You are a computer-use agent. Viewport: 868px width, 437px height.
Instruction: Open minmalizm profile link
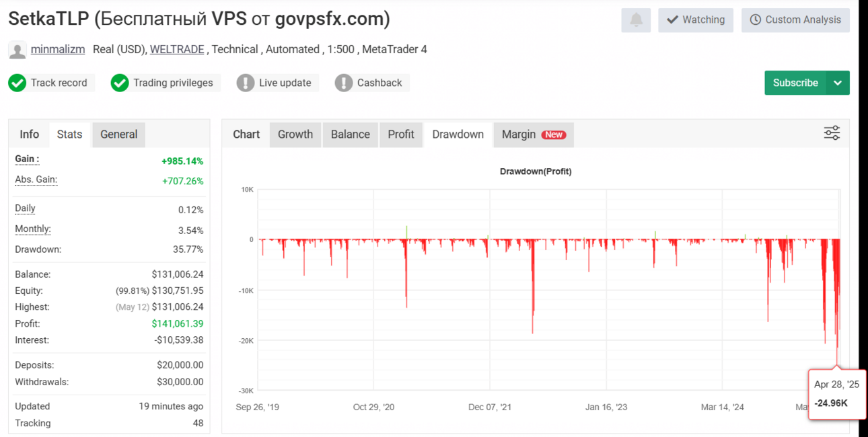pyautogui.click(x=58, y=49)
